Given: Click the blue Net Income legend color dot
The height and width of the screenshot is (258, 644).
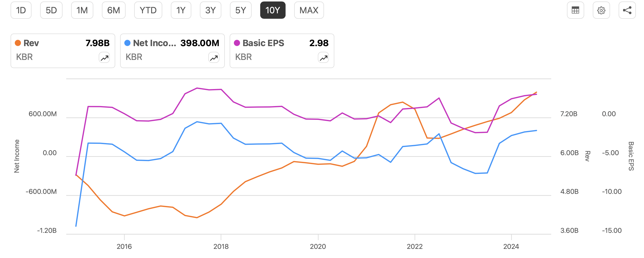Looking at the screenshot, I should pos(128,43).
